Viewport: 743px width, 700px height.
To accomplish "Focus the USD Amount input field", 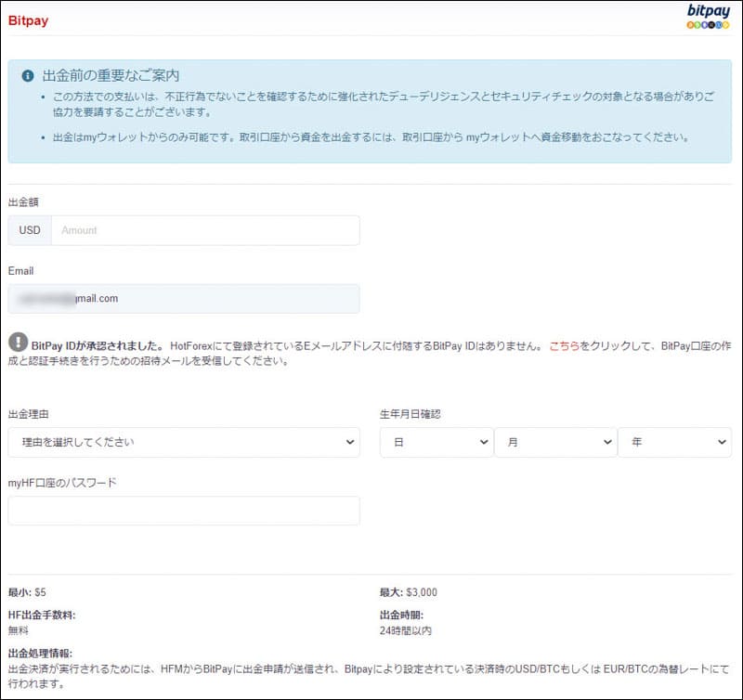I will (x=204, y=230).
